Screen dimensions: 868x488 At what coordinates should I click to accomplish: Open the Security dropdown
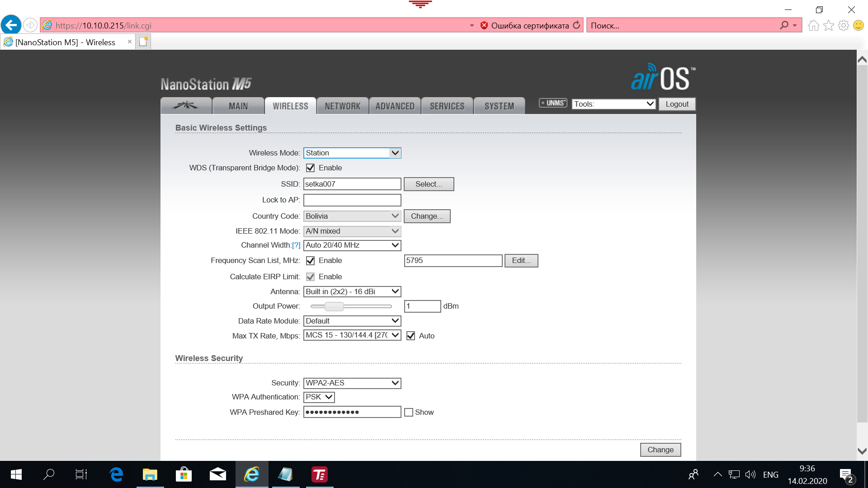click(352, 383)
